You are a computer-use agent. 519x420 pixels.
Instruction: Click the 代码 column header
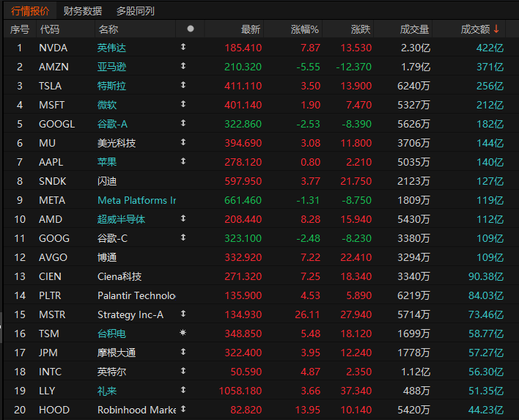50,29
